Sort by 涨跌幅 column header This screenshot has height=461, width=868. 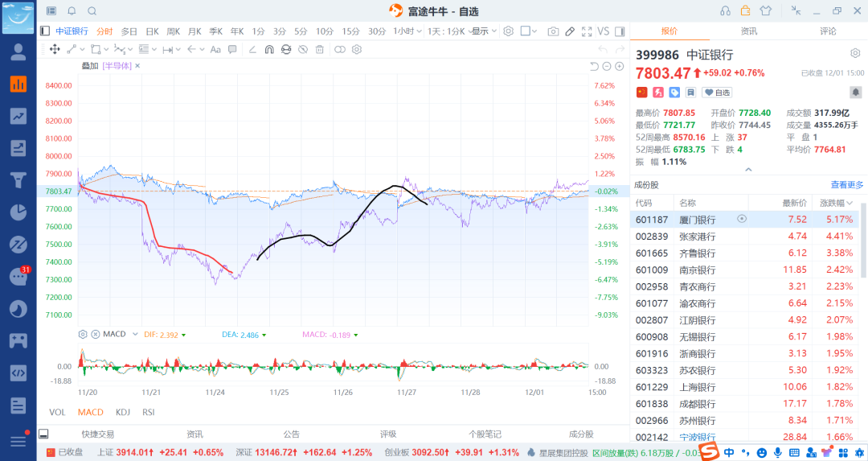click(836, 203)
